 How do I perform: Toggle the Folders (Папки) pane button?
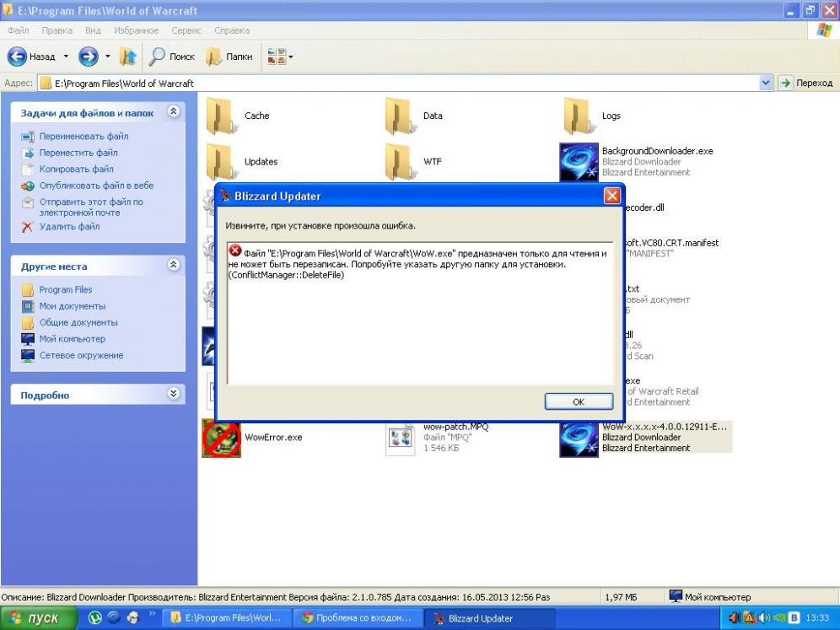[x=229, y=57]
